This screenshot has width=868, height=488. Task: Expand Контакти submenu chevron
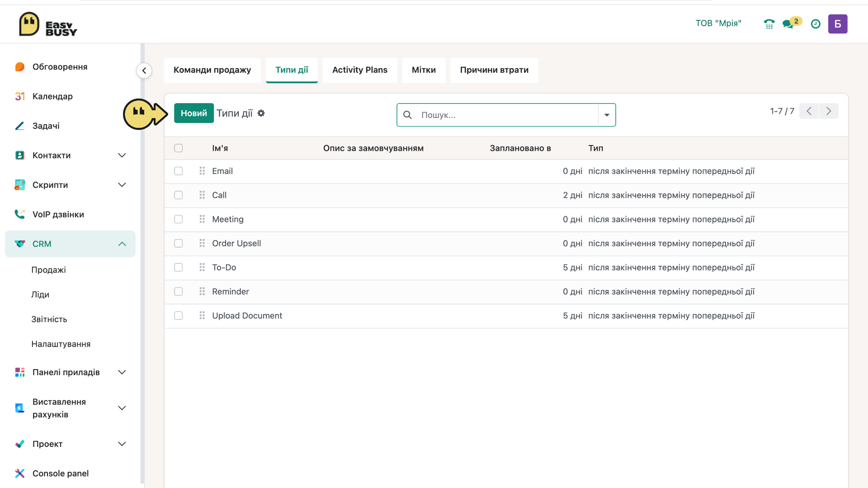(x=122, y=155)
